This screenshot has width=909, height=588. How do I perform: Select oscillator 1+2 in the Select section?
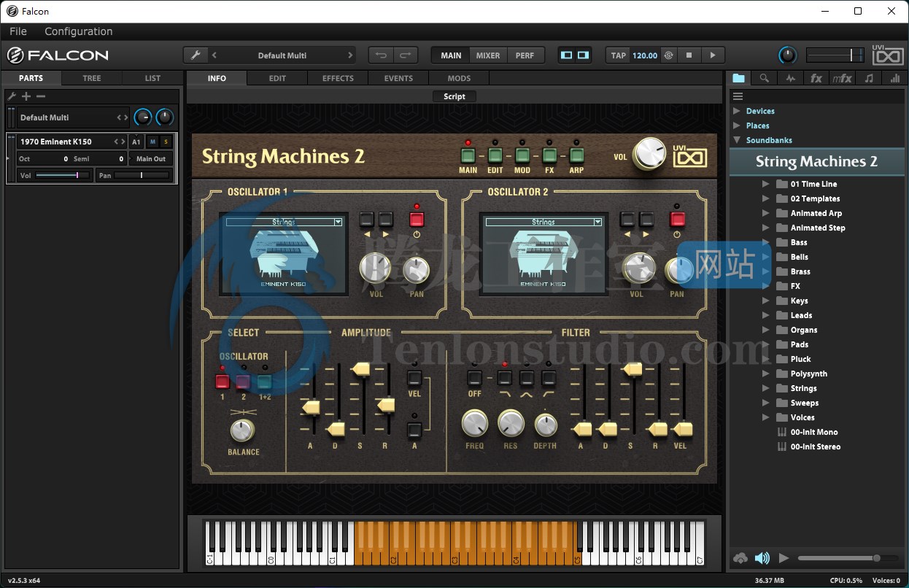pyautogui.click(x=264, y=381)
